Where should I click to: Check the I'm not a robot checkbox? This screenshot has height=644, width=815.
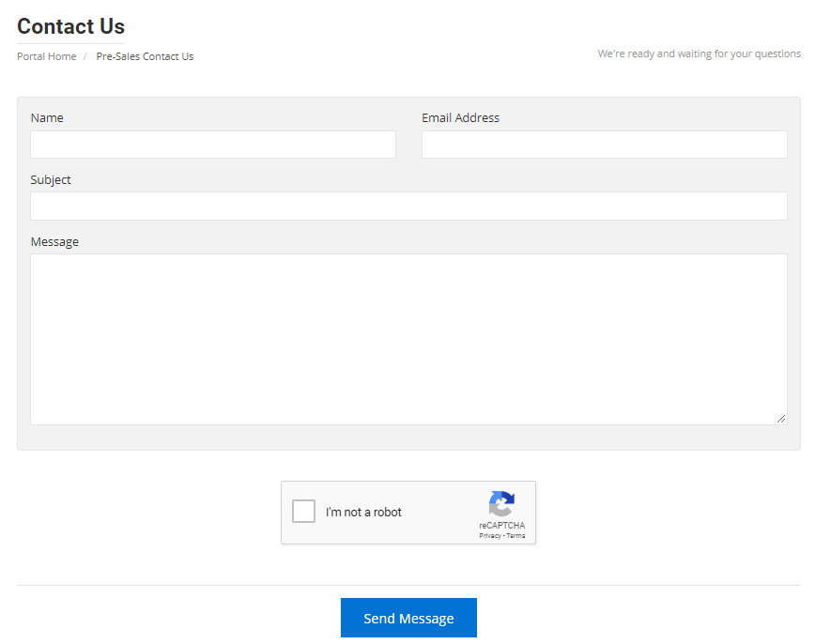click(x=303, y=511)
